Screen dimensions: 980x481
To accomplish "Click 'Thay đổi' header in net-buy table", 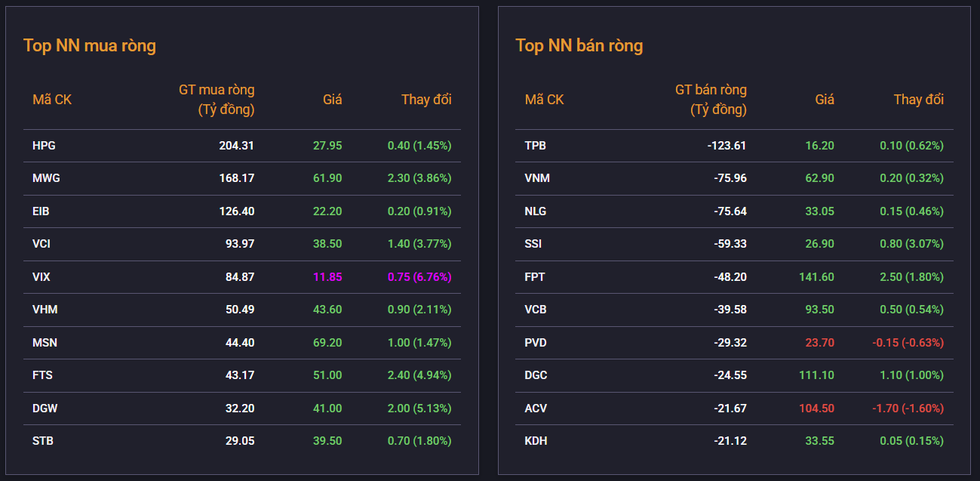I will coord(426,100).
